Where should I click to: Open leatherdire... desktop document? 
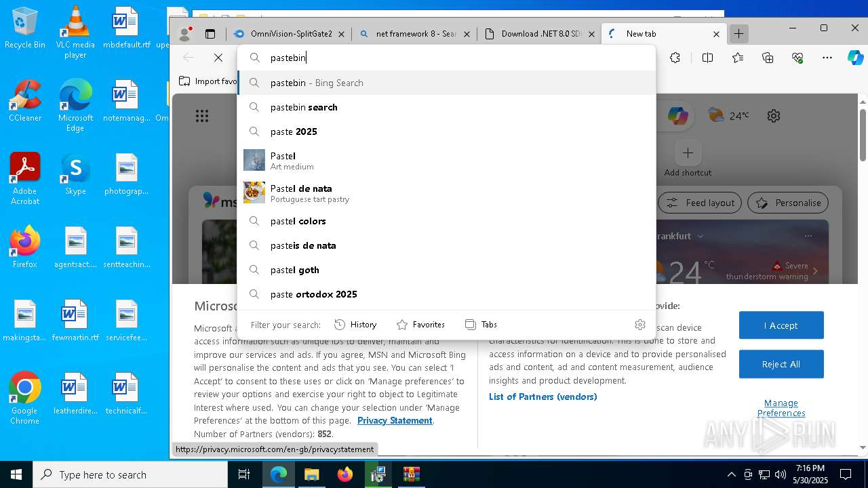[75, 394]
